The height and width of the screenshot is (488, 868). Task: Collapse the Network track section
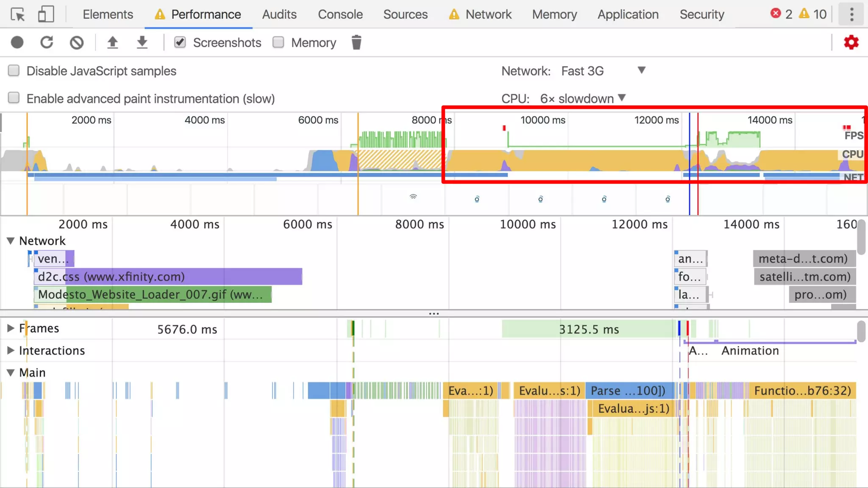click(x=11, y=241)
